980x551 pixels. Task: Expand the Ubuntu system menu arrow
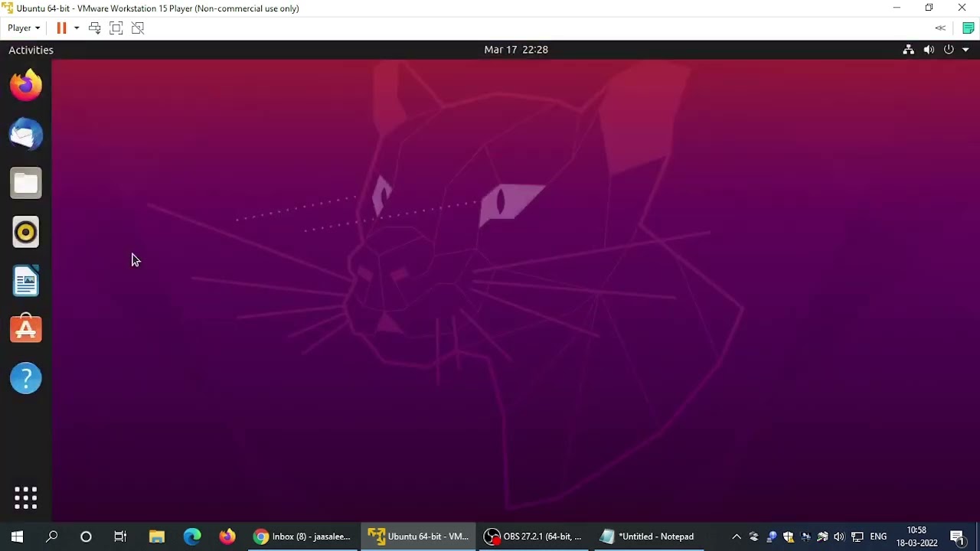coord(965,50)
